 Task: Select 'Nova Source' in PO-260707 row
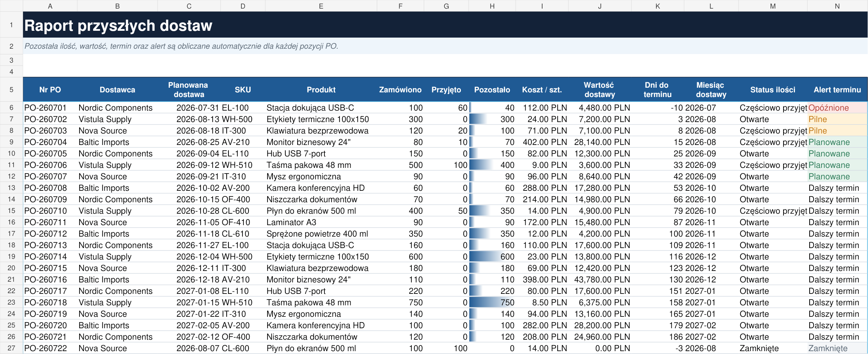[x=117, y=176]
